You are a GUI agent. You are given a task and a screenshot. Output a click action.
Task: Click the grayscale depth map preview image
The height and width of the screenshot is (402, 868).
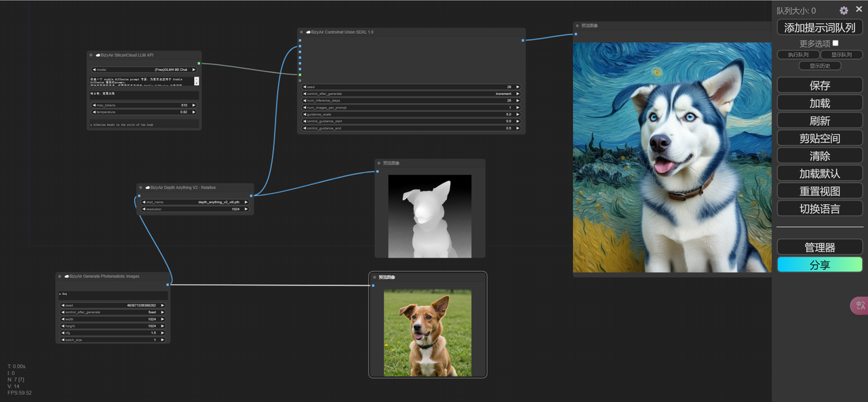[430, 216]
